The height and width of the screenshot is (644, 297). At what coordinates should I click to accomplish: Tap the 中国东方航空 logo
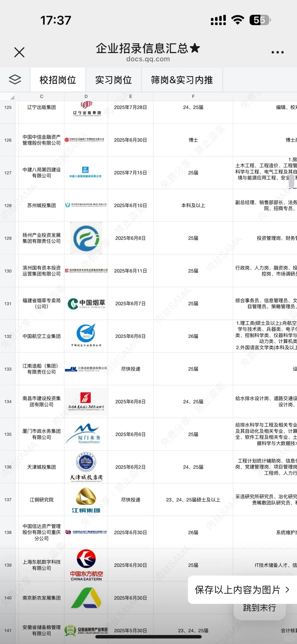(x=86, y=565)
